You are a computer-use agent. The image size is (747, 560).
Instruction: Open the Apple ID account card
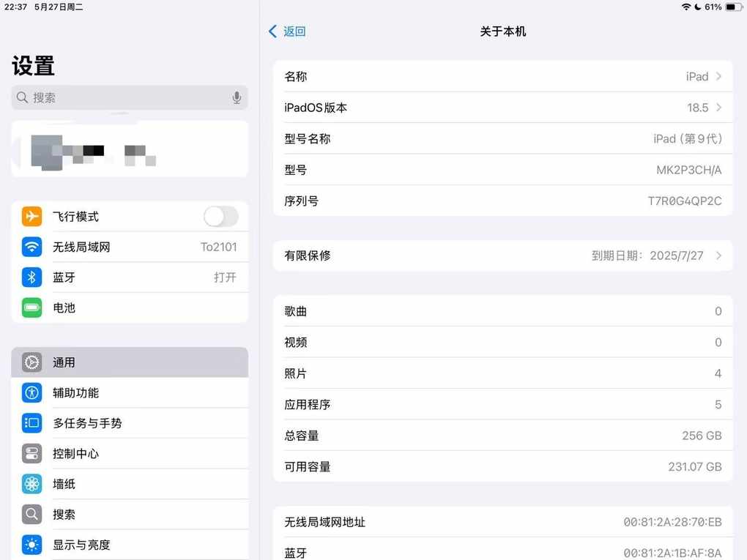pos(130,149)
